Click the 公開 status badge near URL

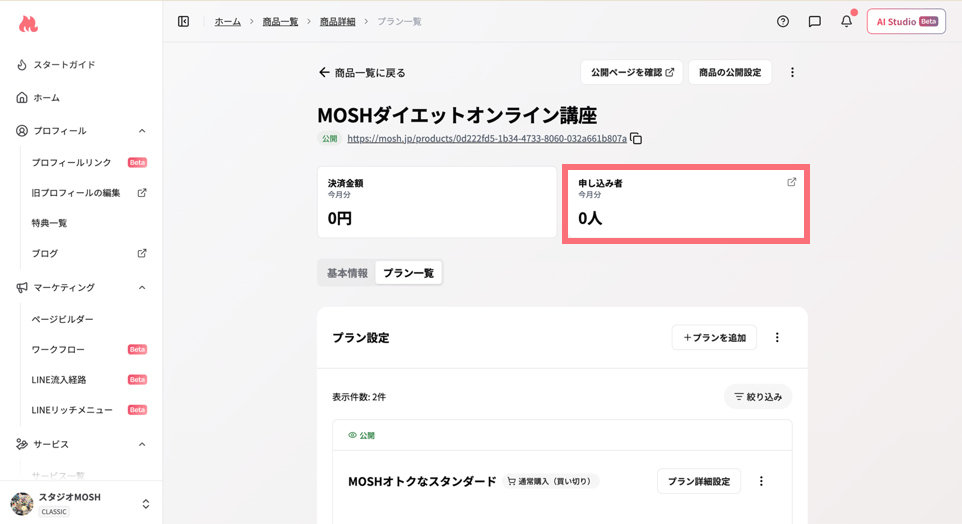click(330, 139)
